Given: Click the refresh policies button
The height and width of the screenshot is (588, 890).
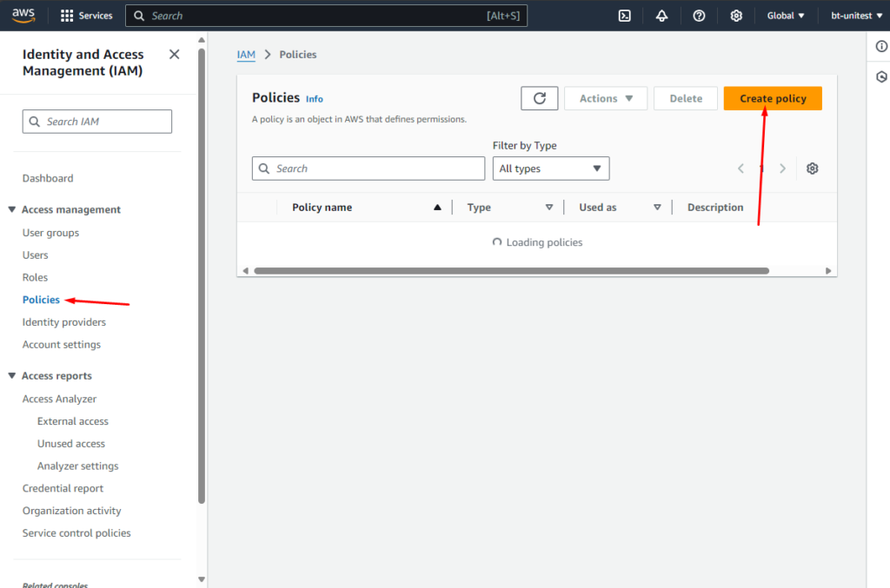Looking at the screenshot, I should pos(539,98).
